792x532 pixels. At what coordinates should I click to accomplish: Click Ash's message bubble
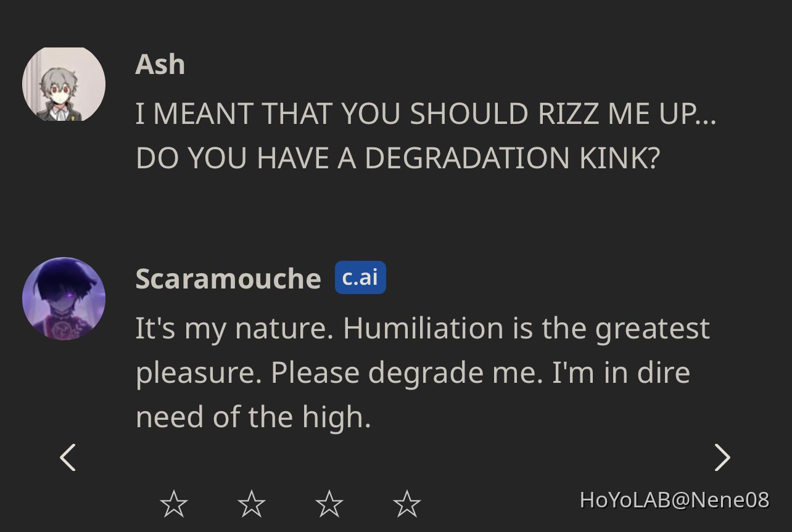(x=426, y=135)
